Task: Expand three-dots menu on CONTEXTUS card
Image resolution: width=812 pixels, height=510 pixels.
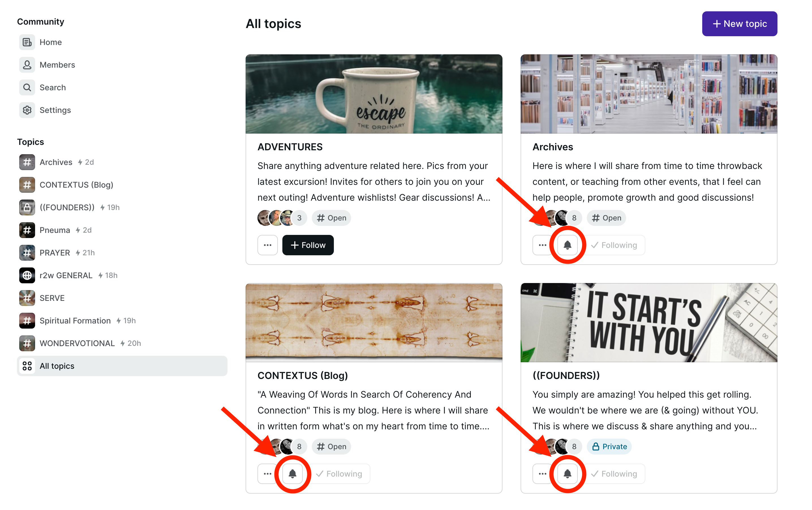Action: (x=267, y=473)
